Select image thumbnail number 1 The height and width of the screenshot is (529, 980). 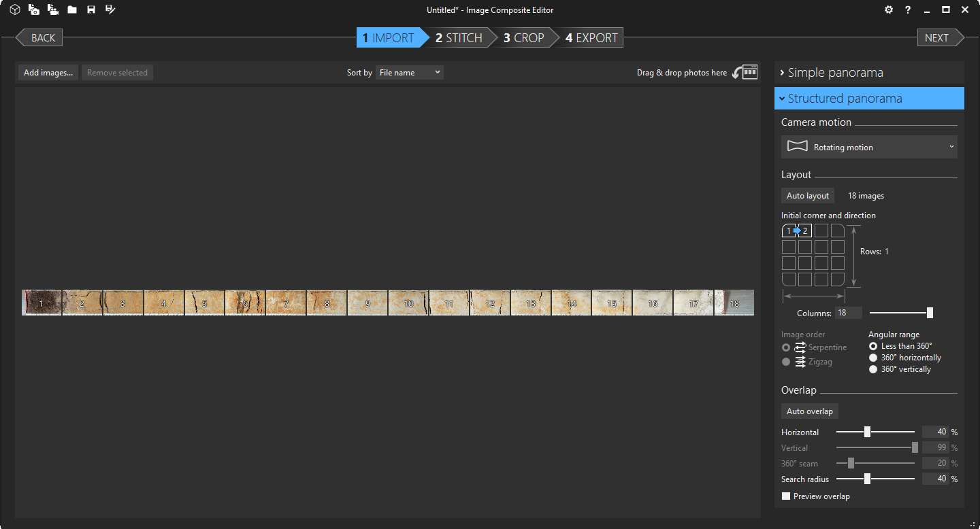[x=42, y=303]
